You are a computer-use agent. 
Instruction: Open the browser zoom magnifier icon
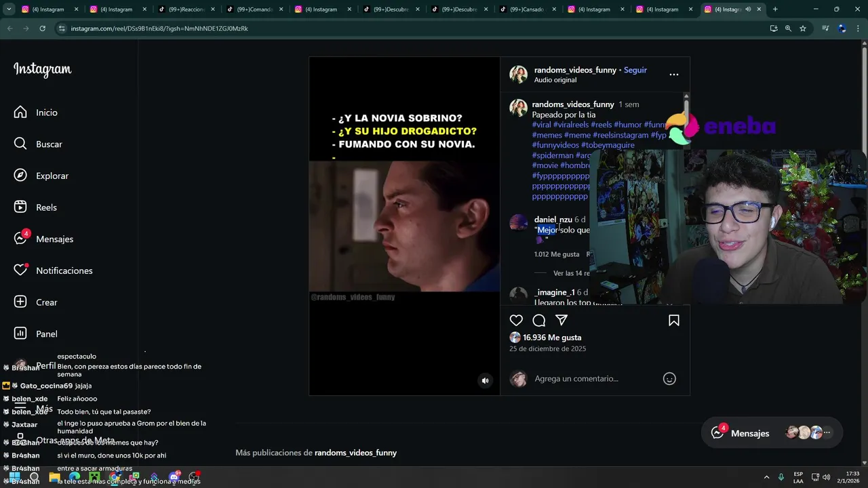[788, 28]
